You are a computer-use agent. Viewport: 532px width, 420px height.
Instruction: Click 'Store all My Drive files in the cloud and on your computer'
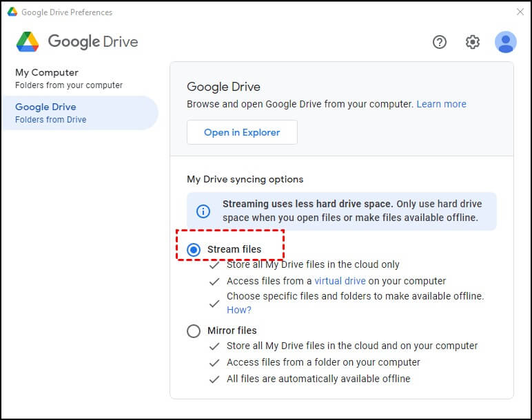pos(352,346)
